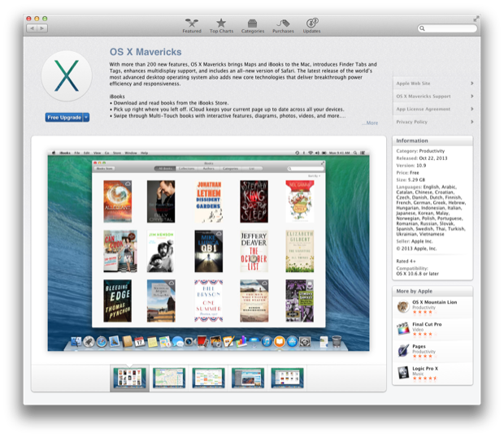The image size is (504, 437).
Task: Click the Free Upgrade button
Action: (x=64, y=118)
